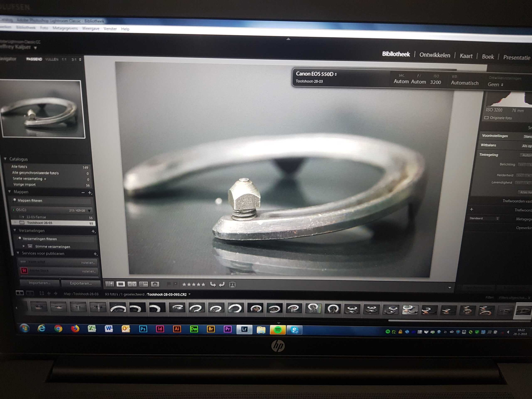
Task: Add new collection via Verzamelingen plus
Action: click(93, 231)
